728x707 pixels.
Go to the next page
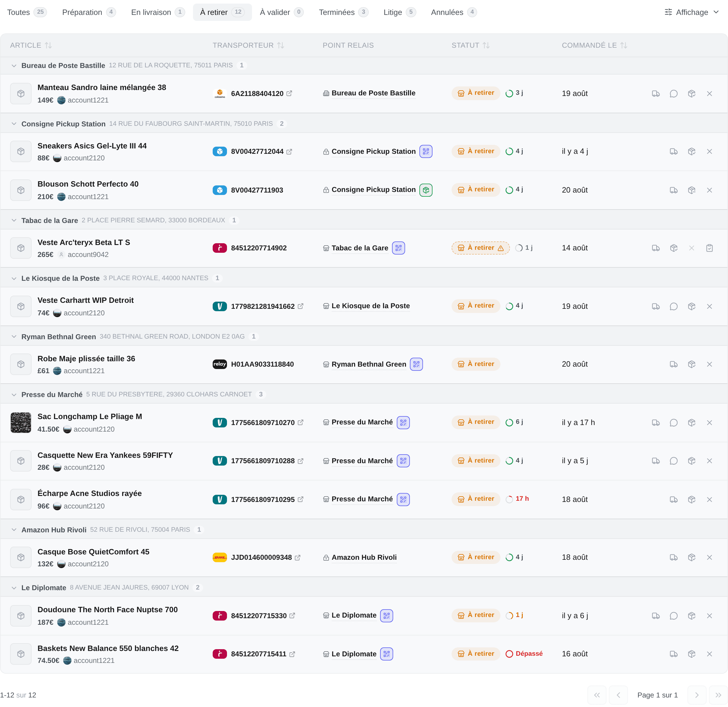[697, 695]
